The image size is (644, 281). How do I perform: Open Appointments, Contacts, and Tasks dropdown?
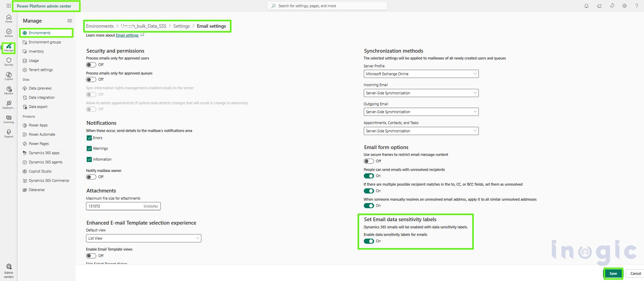pos(421,131)
